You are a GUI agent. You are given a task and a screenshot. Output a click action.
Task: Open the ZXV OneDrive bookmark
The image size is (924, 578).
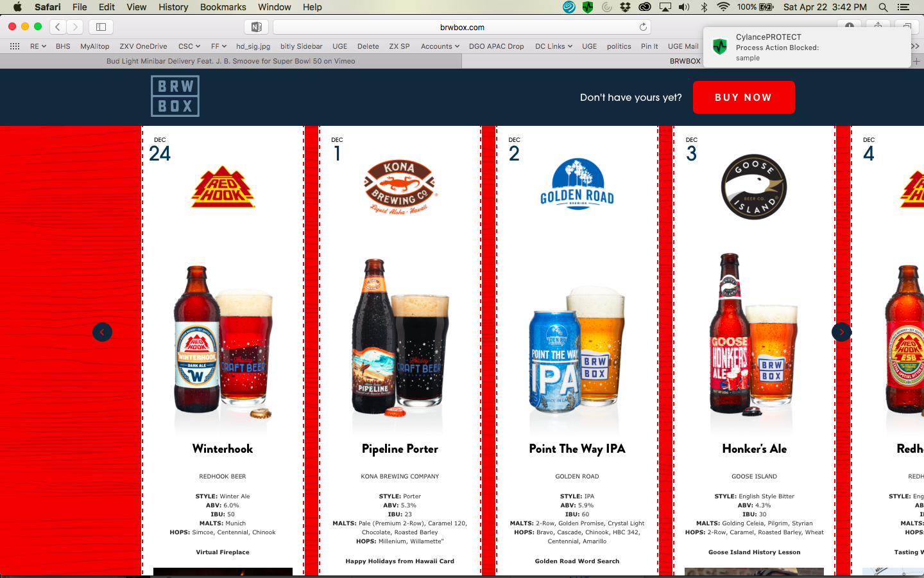pos(143,46)
